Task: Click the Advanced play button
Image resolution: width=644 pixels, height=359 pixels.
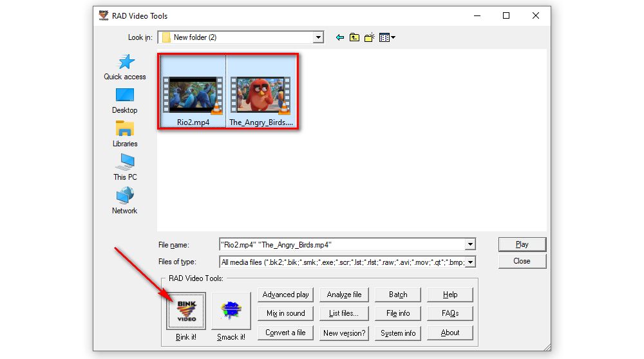Action: pos(285,295)
